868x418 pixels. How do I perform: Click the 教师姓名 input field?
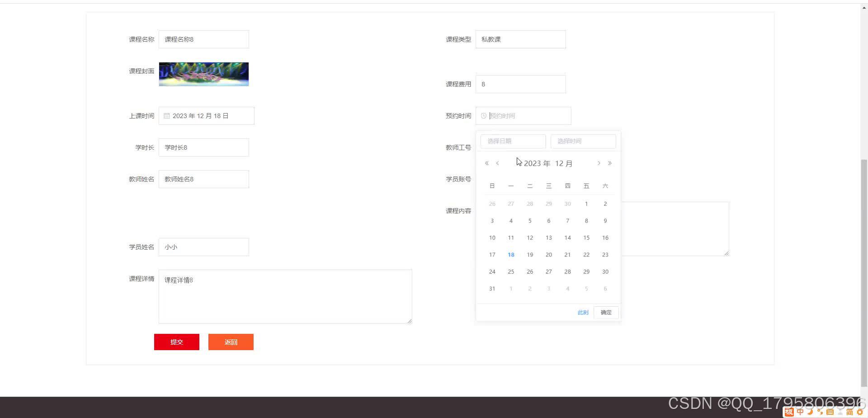[204, 179]
